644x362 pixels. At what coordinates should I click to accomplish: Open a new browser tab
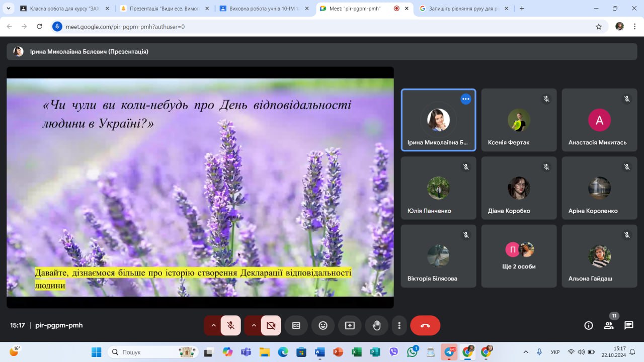(x=522, y=9)
